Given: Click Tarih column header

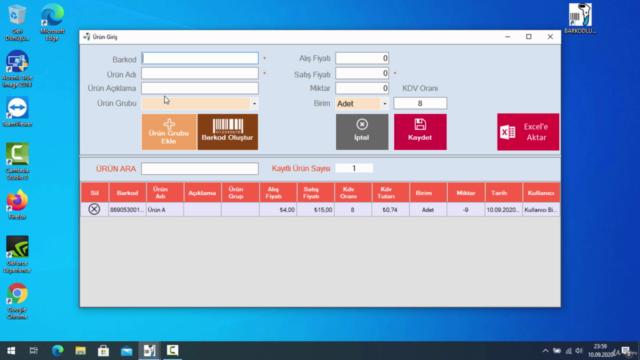Looking at the screenshot, I should click(x=503, y=193).
